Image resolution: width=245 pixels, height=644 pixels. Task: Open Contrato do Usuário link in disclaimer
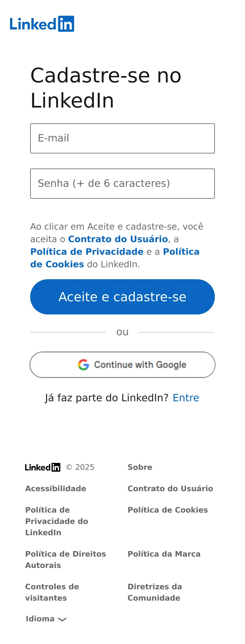[x=118, y=239]
